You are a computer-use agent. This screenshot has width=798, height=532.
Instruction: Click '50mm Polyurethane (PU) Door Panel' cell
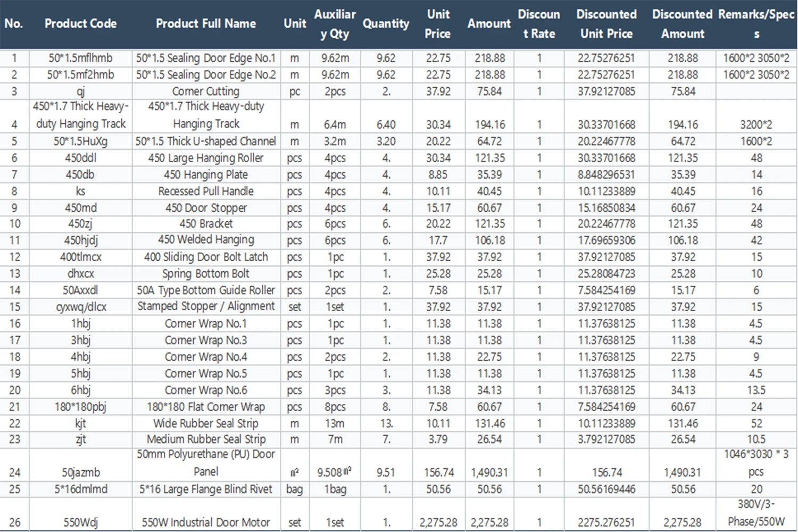(206, 463)
